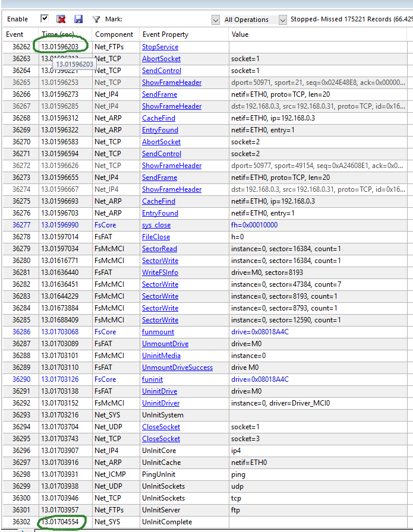Select the PingUnInit event property
The image size is (413, 532).
click(x=159, y=474)
